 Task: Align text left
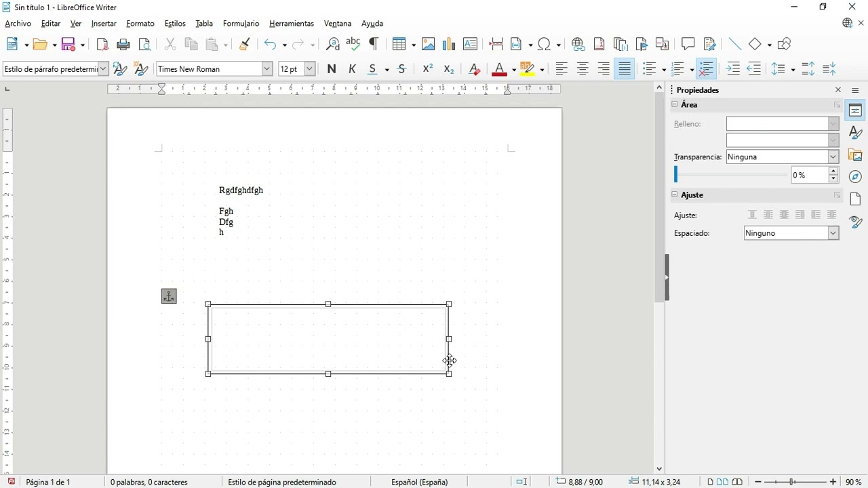[x=561, y=69]
